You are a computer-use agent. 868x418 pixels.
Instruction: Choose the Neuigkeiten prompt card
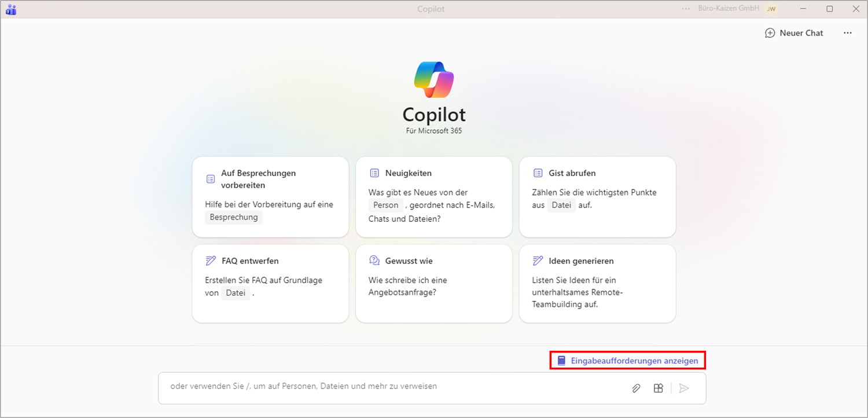[433, 197]
